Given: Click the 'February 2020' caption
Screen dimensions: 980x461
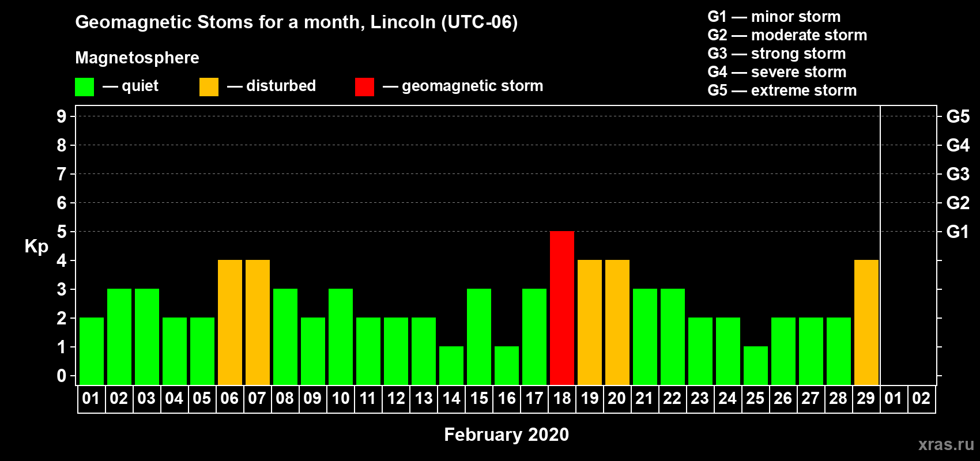Looking at the screenshot, I should pyautogui.click(x=506, y=434).
